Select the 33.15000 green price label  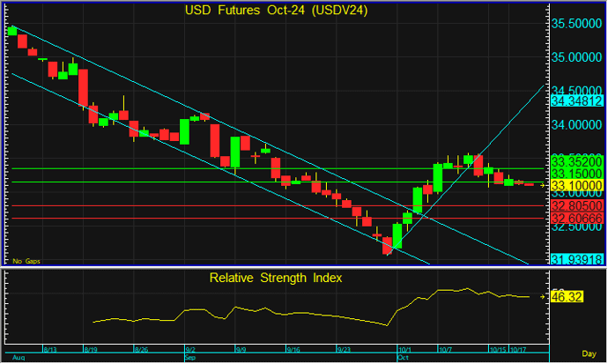pyautogui.click(x=576, y=175)
